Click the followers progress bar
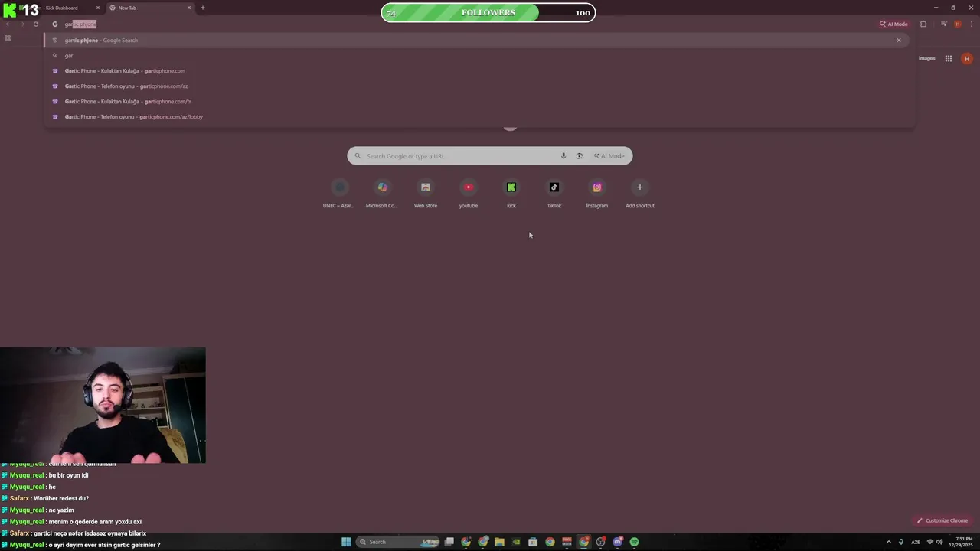 [488, 12]
